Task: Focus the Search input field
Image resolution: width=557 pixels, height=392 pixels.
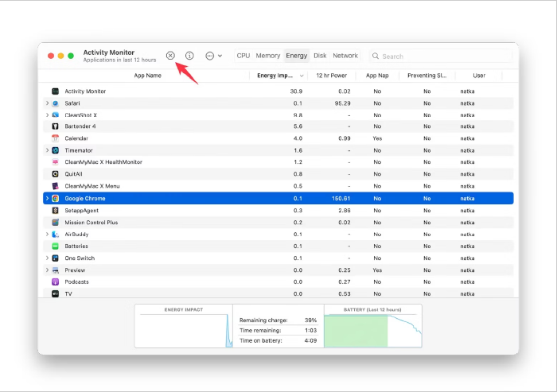Action: pyautogui.click(x=441, y=56)
